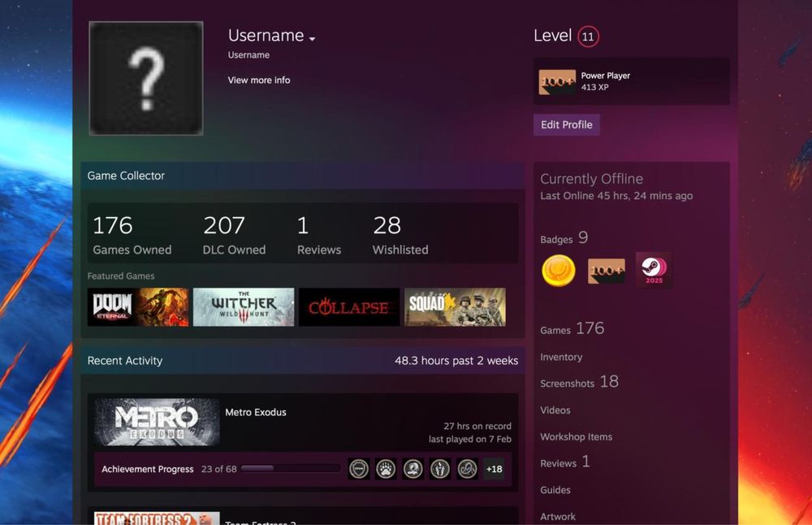Open the 28 Wishlisted stat
Image resolution: width=812 pixels, height=525 pixels.
[400, 235]
